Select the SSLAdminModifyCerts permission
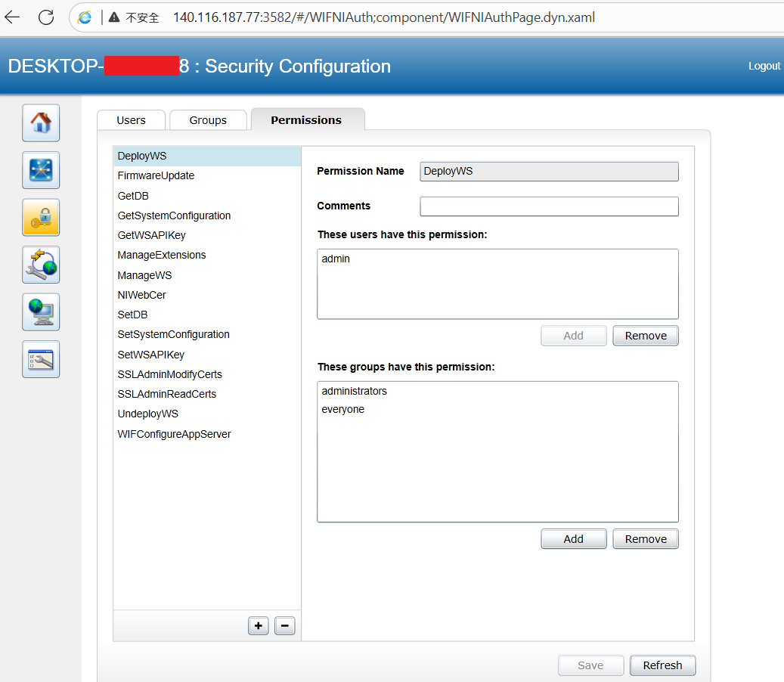 207,374
